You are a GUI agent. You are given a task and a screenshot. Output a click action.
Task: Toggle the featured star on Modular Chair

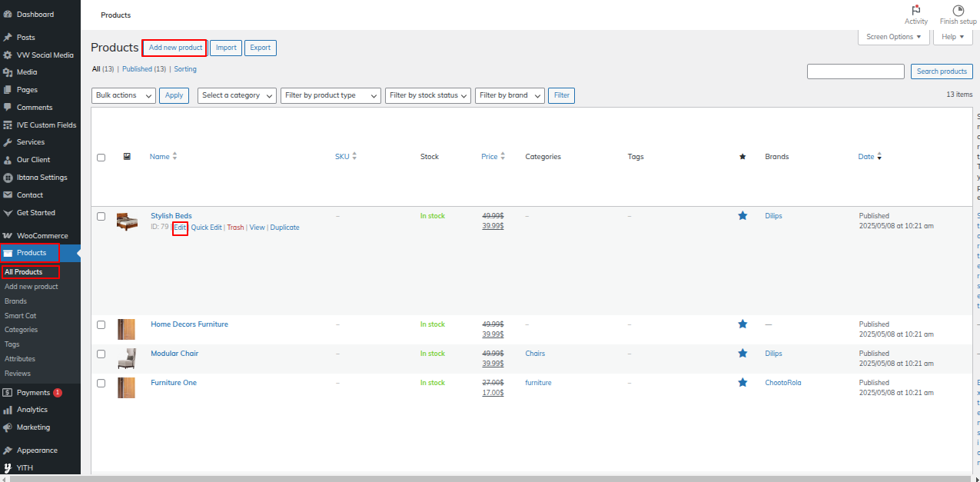point(742,354)
